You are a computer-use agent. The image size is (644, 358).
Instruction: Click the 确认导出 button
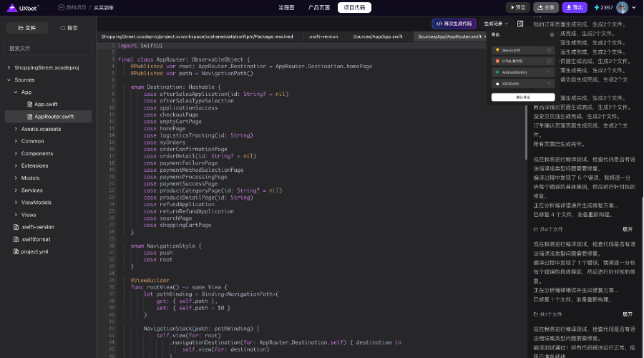[522, 97]
